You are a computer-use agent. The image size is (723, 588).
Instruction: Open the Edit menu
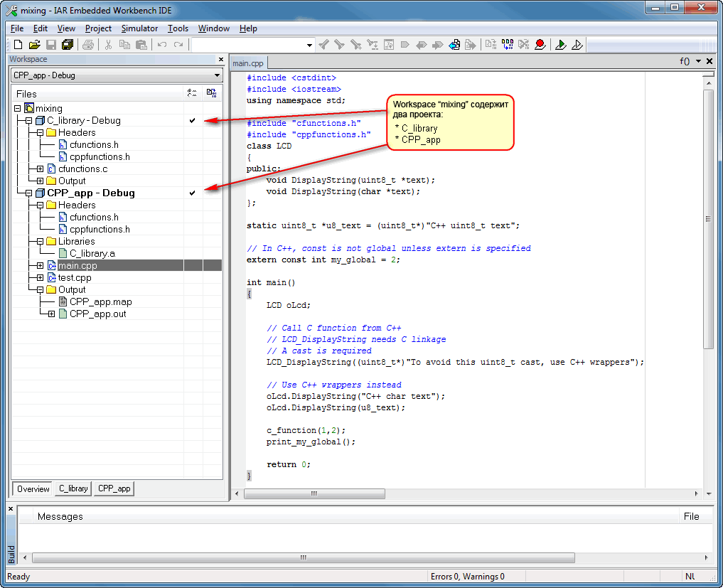click(41, 28)
